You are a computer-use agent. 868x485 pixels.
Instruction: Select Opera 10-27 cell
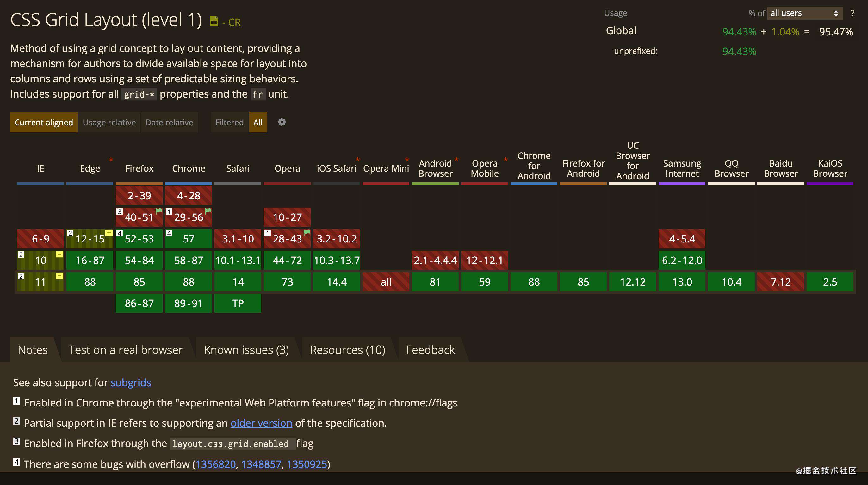[287, 217]
